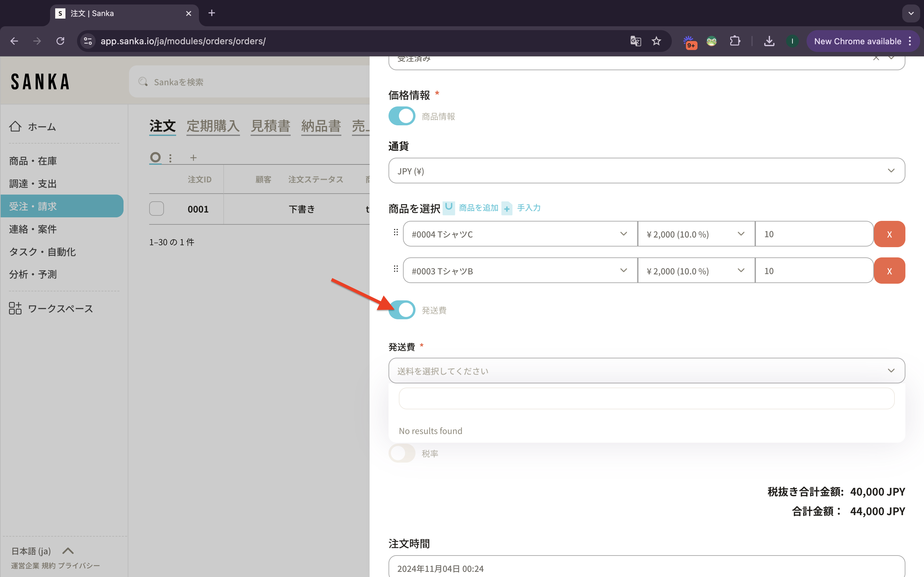The width and height of the screenshot is (924, 577).
Task: Click the workspace grid icon
Action: click(15, 308)
